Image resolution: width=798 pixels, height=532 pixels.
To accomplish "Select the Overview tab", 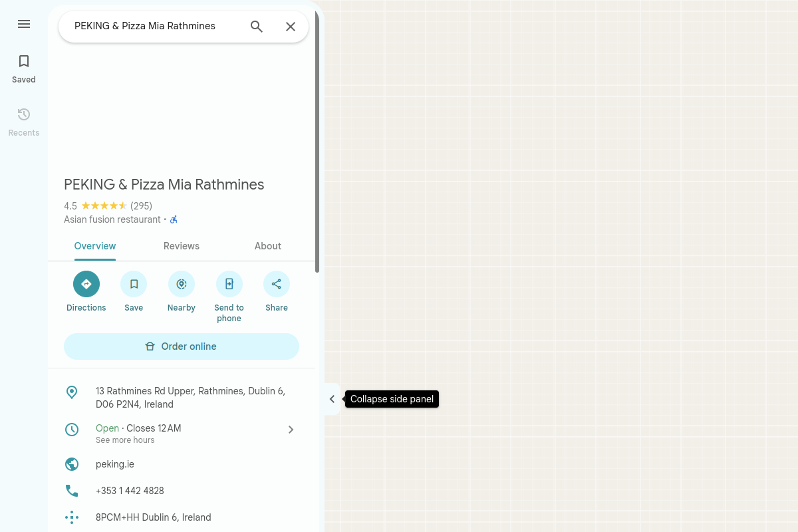I will (95, 246).
